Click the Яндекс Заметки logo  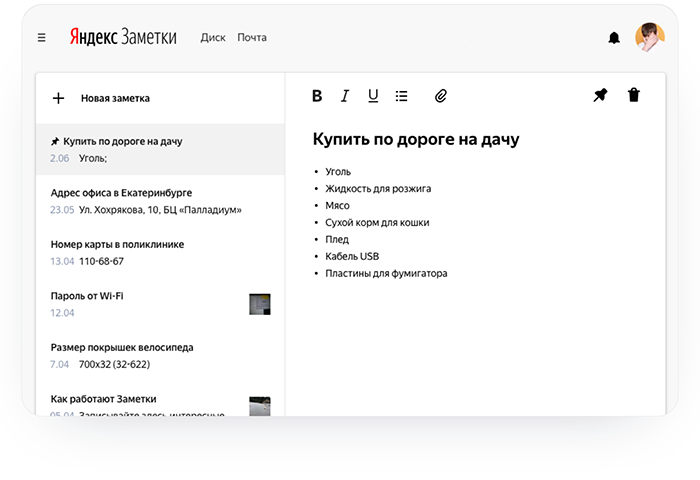tap(123, 37)
